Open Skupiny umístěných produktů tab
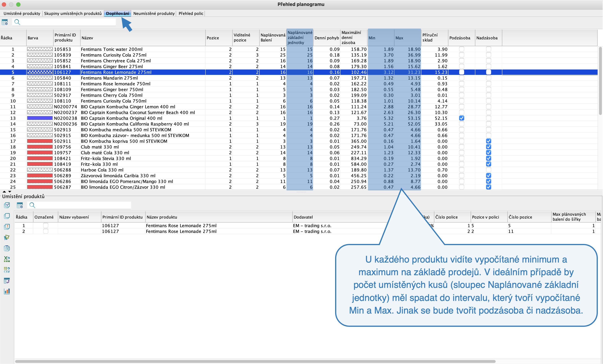603x364 pixels. point(73,13)
